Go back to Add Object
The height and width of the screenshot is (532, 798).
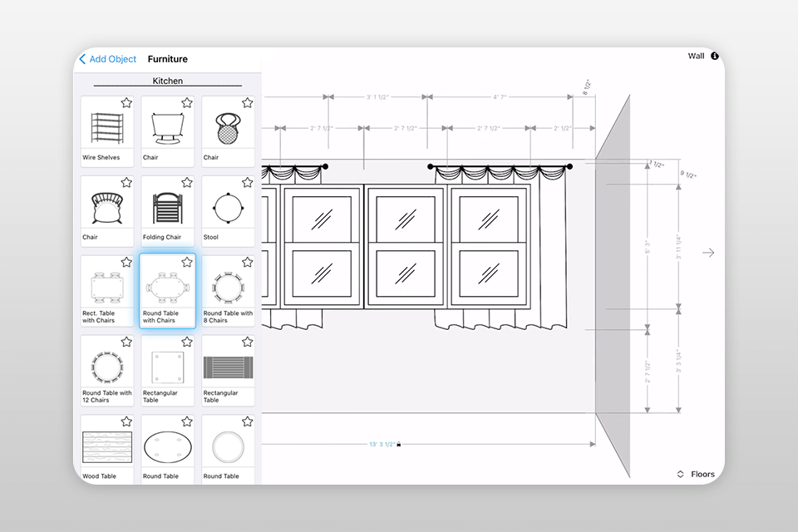[x=108, y=59]
